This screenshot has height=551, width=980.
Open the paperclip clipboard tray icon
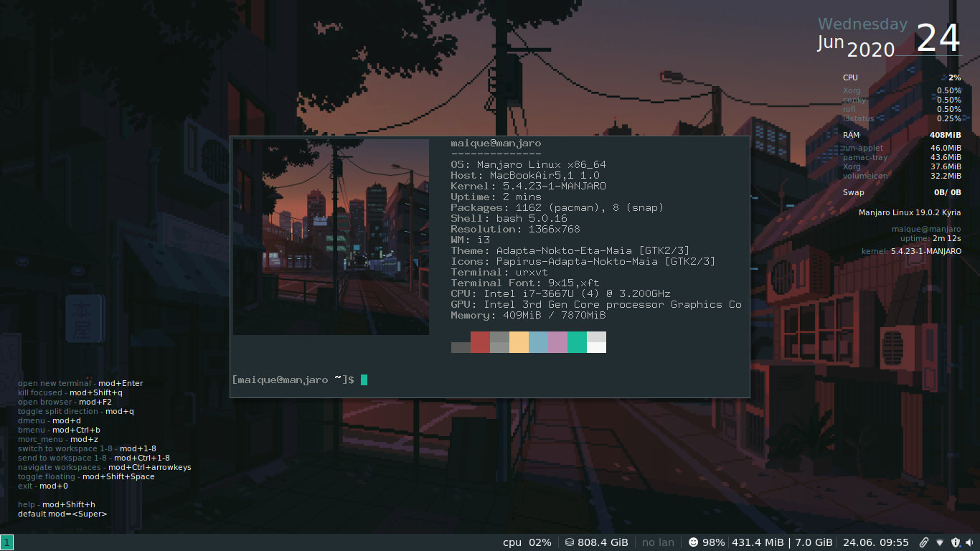point(924,542)
